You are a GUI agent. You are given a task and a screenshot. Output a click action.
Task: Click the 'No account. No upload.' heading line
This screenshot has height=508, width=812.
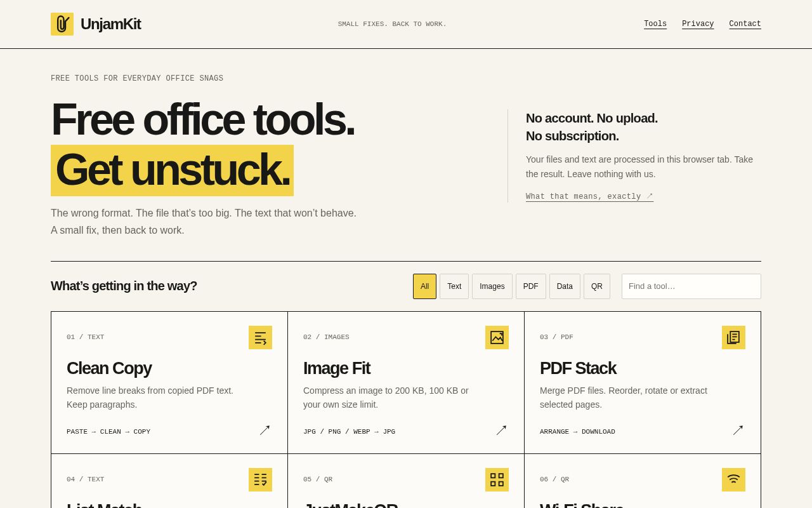click(592, 118)
